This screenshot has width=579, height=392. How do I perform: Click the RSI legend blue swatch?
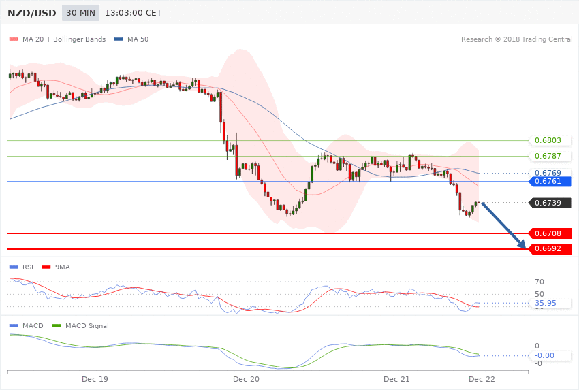[x=14, y=267]
